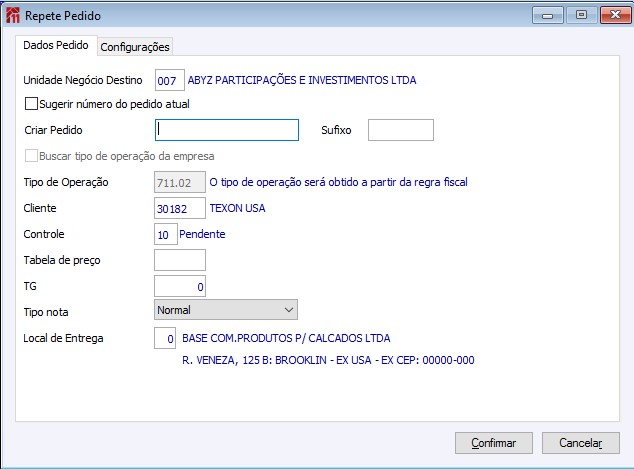Close the Repete Pedido window

615,15
